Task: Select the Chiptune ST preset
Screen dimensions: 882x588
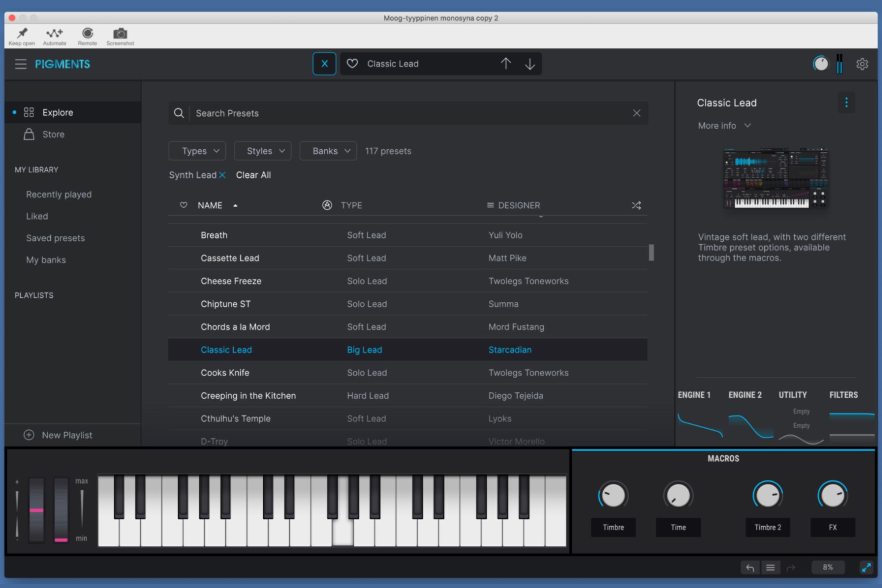Action: [x=407, y=304]
